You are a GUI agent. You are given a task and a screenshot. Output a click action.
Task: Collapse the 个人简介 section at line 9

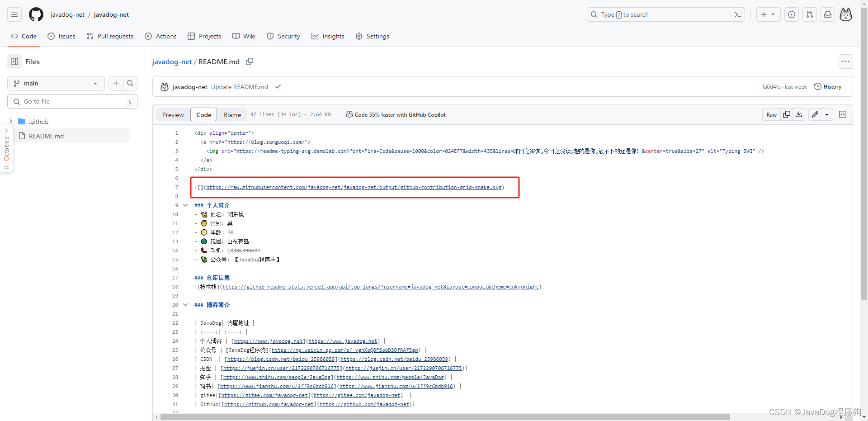point(185,205)
